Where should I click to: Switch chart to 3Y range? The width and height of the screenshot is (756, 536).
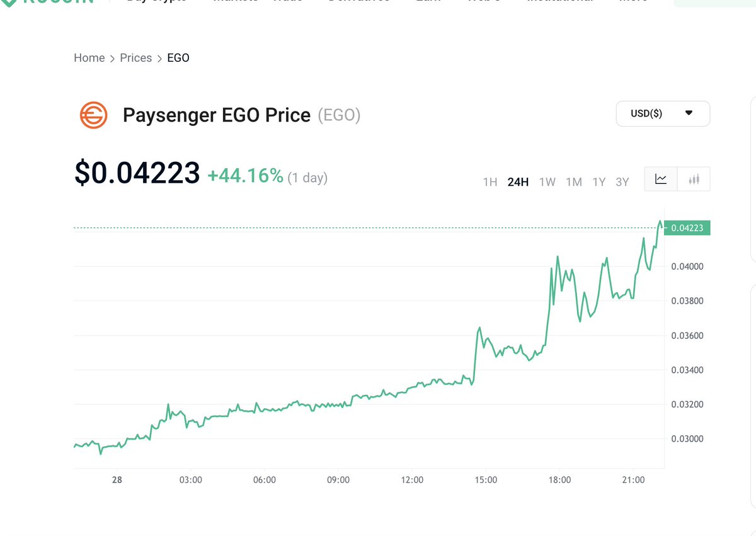pyautogui.click(x=622, y=182)
